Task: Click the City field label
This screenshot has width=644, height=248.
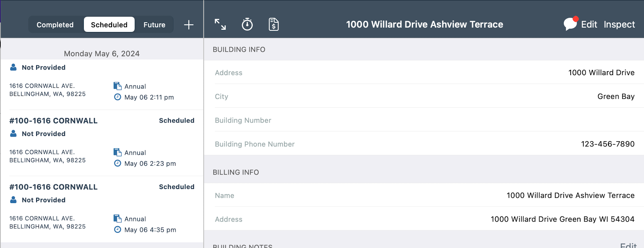Action: click(x=221, y=97)
